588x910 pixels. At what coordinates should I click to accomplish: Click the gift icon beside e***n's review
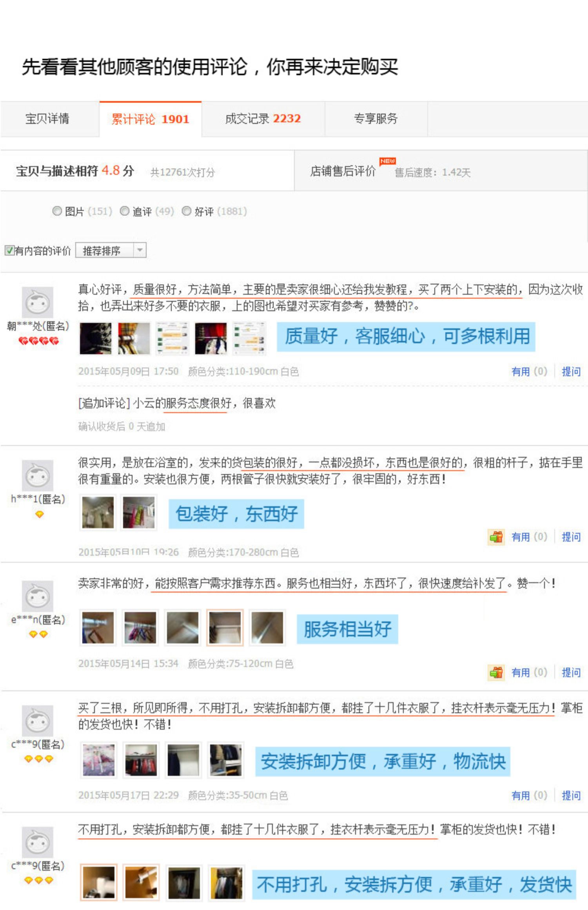(496, 673)
